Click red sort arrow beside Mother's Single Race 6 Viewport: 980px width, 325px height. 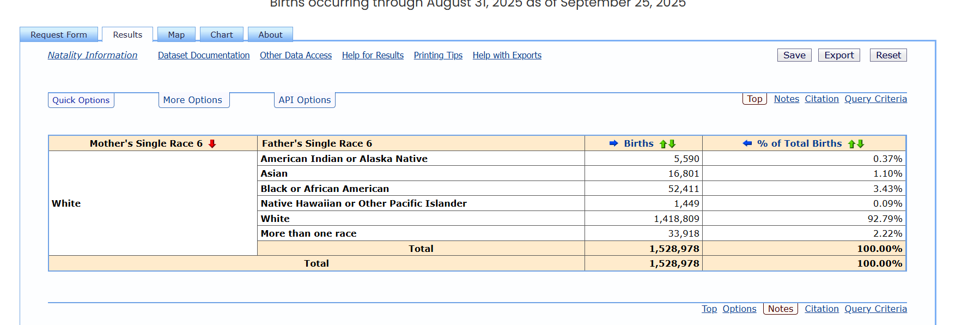coord(212,144)
